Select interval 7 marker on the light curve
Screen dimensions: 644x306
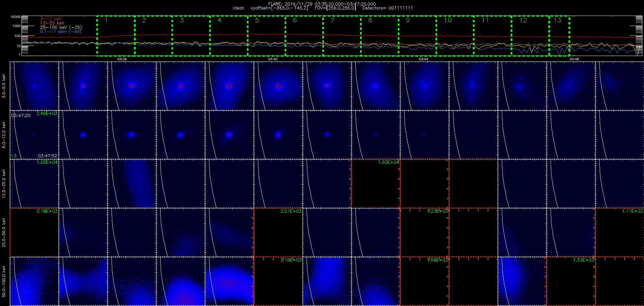(x=332, y=20)
